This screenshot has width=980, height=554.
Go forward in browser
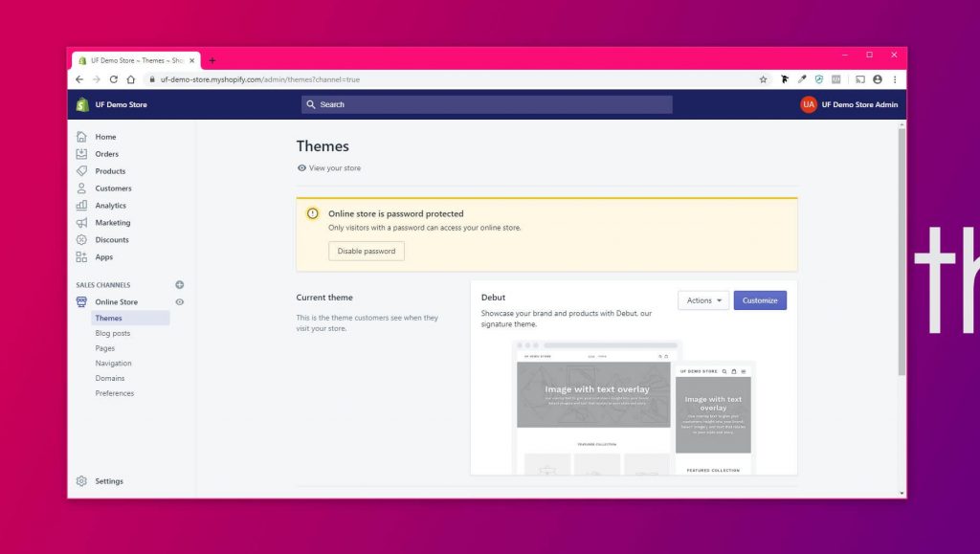[x=97, y=79]
